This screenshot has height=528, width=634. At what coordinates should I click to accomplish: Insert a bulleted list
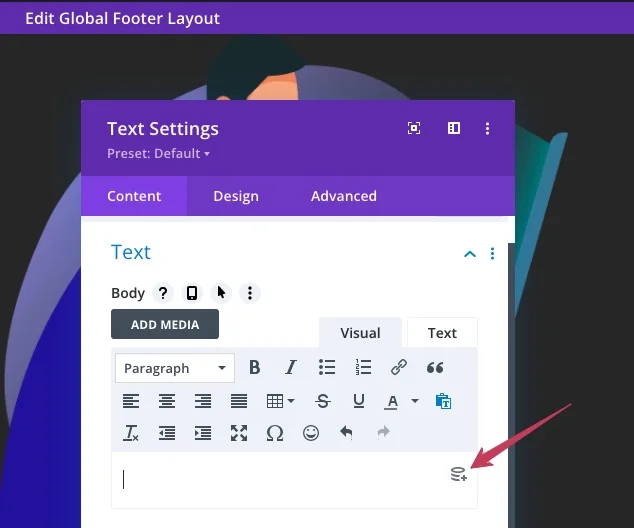point(327,367)
